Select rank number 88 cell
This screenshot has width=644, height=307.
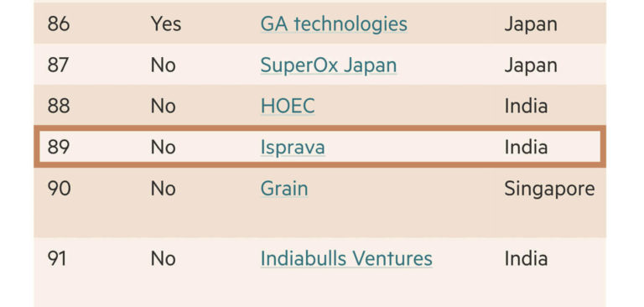(59, 106)
